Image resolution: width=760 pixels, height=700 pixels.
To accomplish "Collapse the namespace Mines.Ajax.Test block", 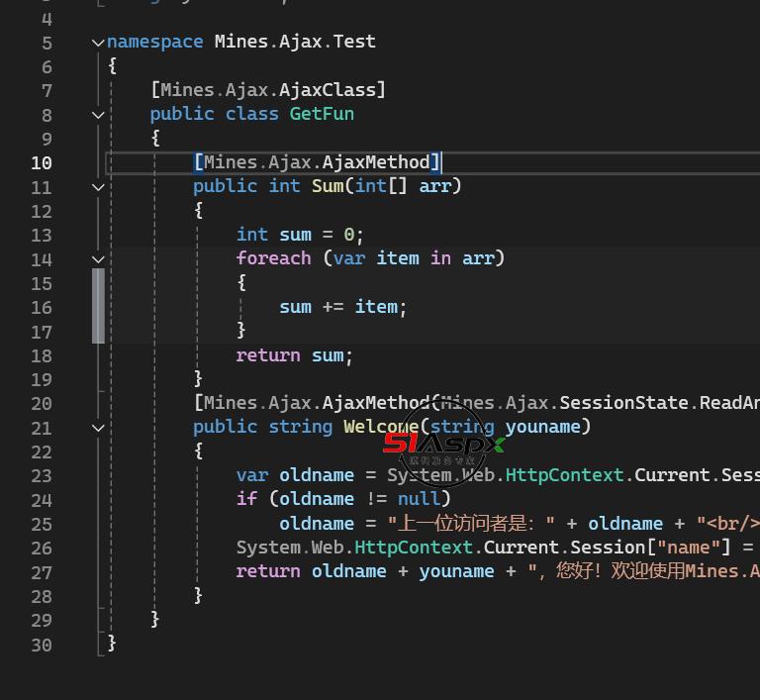I will click(x=98, y=42).
